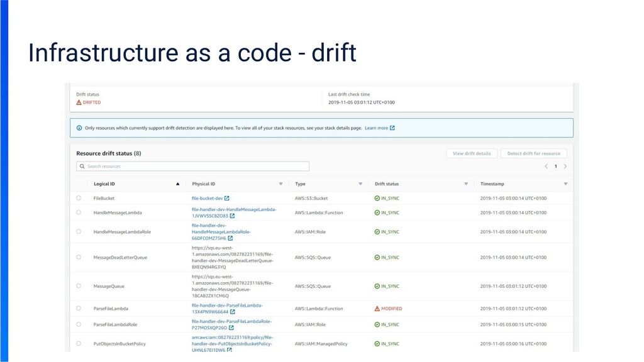Open file-handler-dev-ParseFileLambdaRole link

(x=231, y=324)
